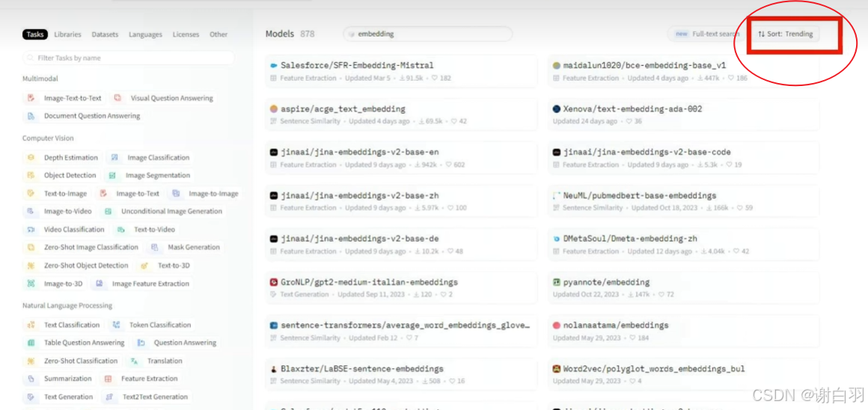Click the Mask Generation task icon

coord(154,248)
